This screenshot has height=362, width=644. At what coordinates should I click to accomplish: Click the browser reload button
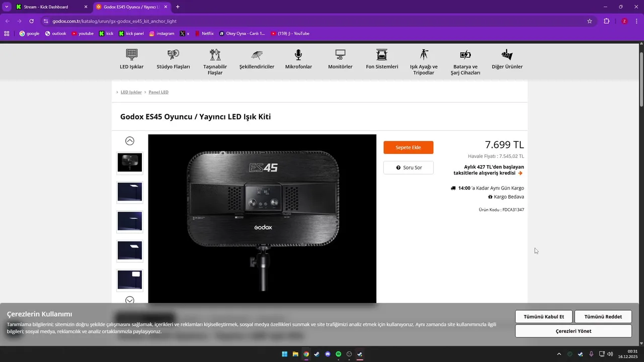point(31,21)
